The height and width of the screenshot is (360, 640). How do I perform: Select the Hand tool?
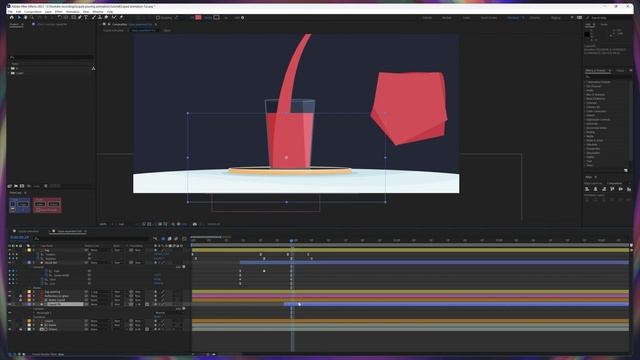pyautogui.click(x=25, y=18)
